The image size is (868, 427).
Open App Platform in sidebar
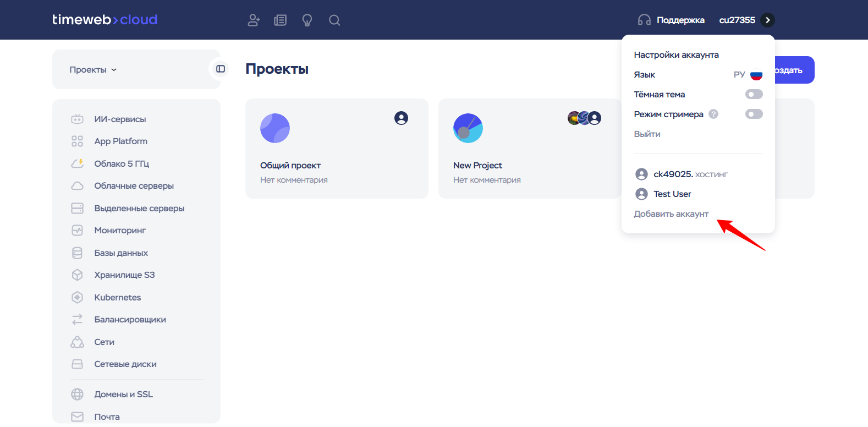121,141
